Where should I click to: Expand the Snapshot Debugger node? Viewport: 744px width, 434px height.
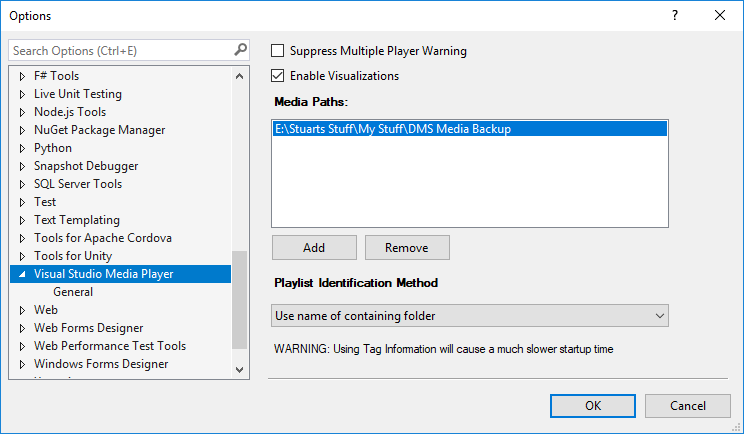pos(22,166)
